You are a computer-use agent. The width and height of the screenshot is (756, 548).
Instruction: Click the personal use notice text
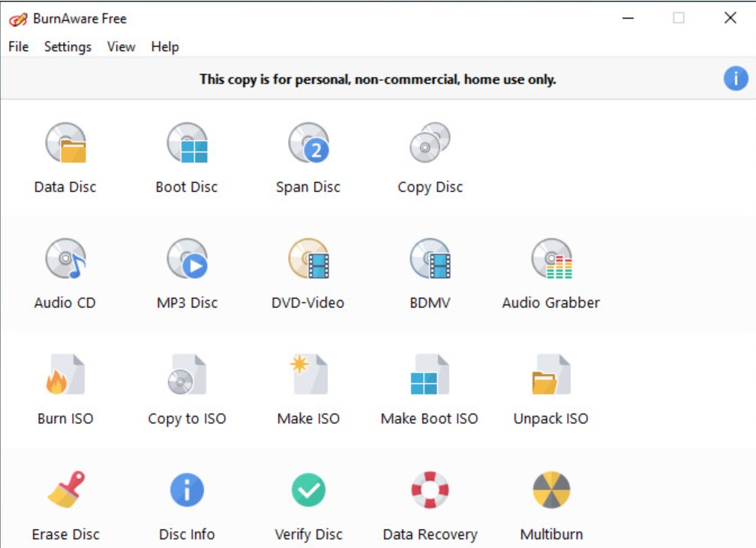click(x=378, y=79)
